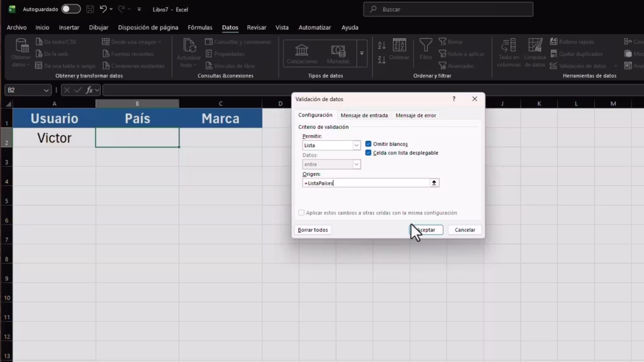Click Desde una imagen option
Viewport: 644px width, 362px height.
(x=132, y=42)
